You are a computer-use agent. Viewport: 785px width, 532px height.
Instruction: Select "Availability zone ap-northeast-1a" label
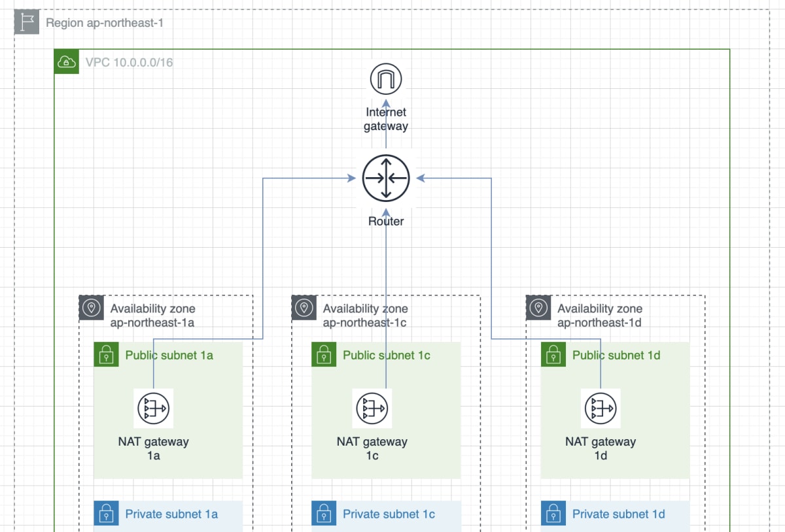[x=152, y=315]
